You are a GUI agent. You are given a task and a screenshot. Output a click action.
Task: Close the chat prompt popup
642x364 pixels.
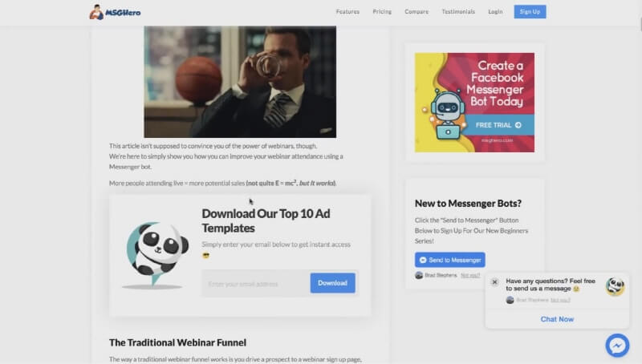pos(494,281)
